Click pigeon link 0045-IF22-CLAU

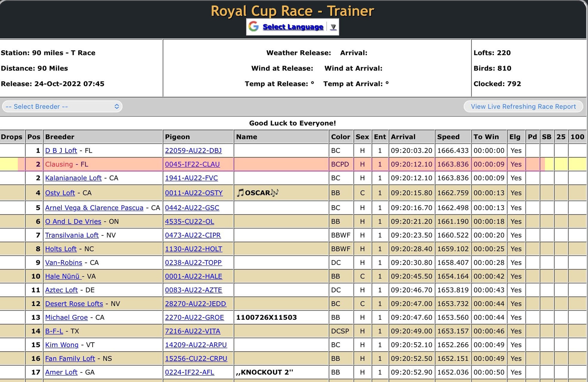192,164
